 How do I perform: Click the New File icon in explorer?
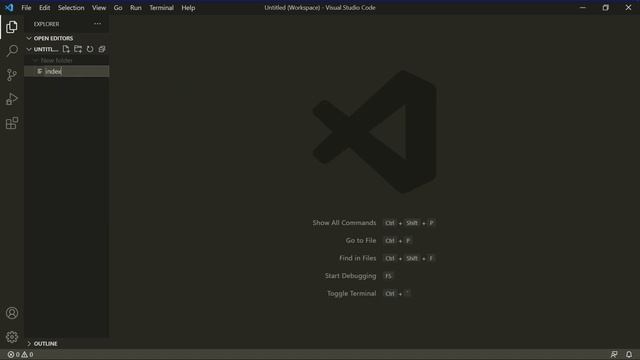(x=66, y=49)
